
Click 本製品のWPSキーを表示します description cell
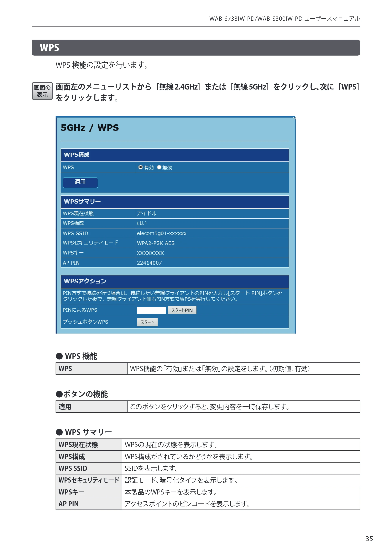click(241, 492)
